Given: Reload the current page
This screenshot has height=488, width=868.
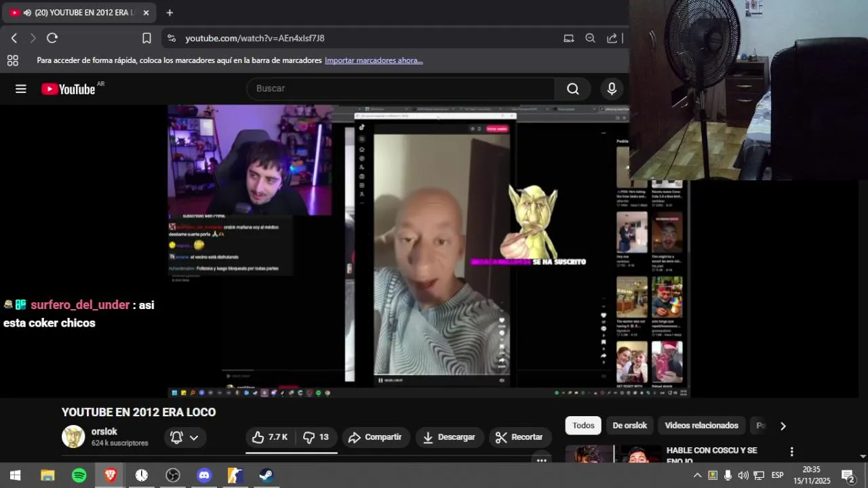Looking at the screenshot, I should tap(52, 38).
